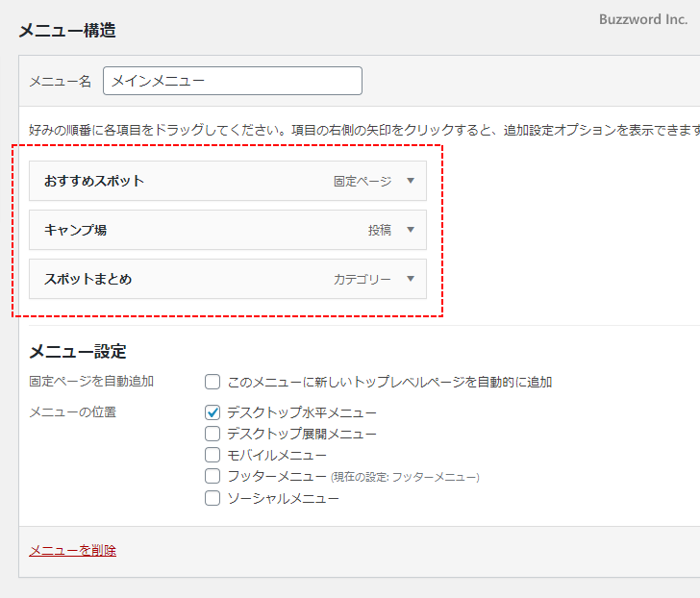Click the カテゴリー type label
This screenshot has height=598, width=700.
tap(362, 280)
